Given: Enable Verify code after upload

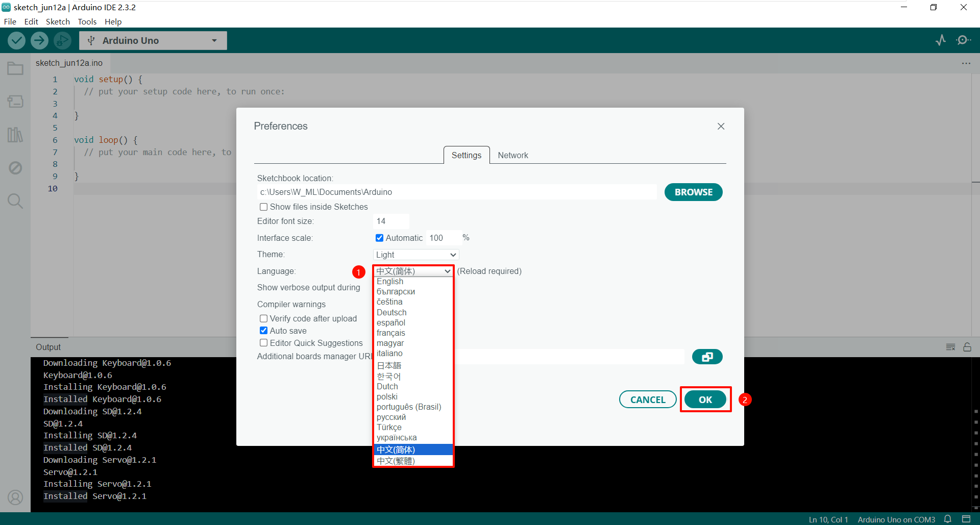Looking at the screenshot, I should click(263, 318).
